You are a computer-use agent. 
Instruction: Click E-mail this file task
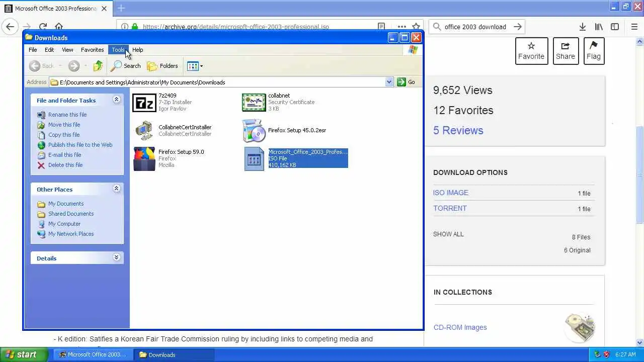(x=64, y=155)
